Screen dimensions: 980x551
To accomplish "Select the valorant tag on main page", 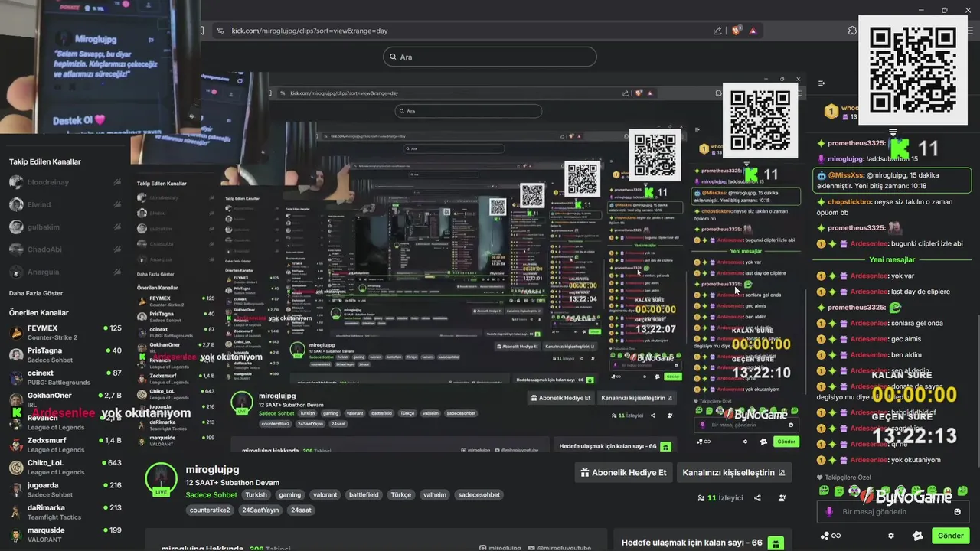I will [x=325, y=494].
